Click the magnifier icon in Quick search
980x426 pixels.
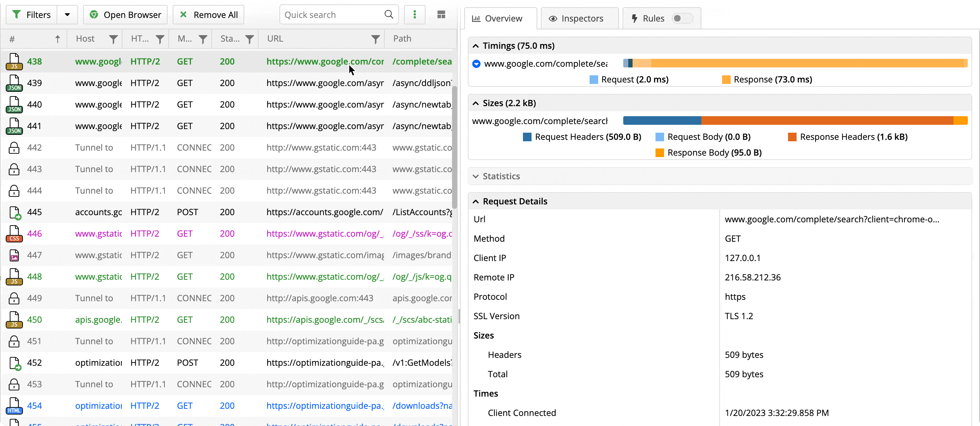pyautogui.click(x=388, y=14)
